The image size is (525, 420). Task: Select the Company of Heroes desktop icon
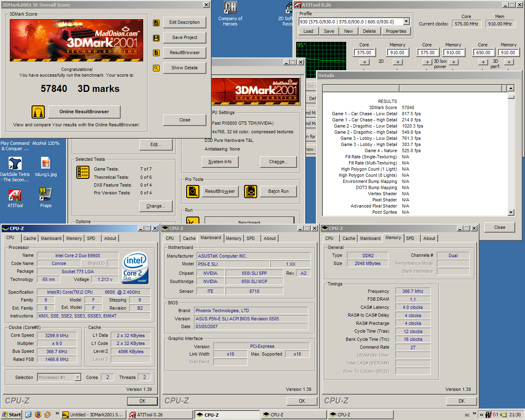(230, 8)
